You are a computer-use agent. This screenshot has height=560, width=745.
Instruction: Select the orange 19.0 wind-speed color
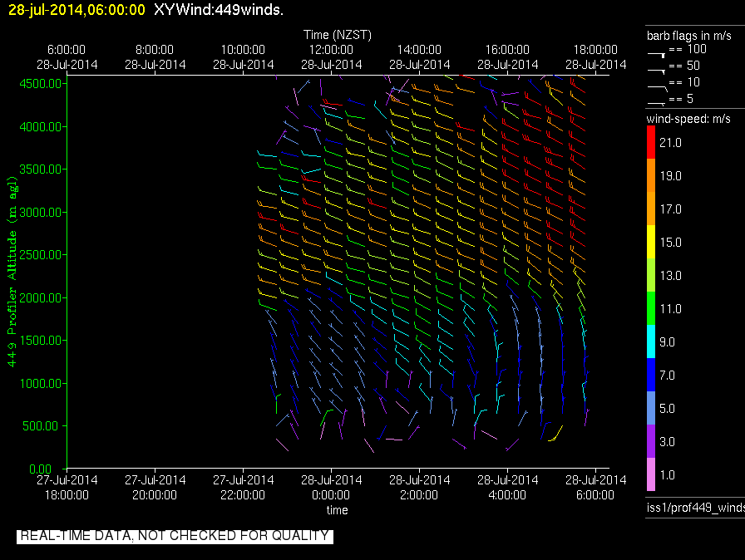click(x=651, y=176)
